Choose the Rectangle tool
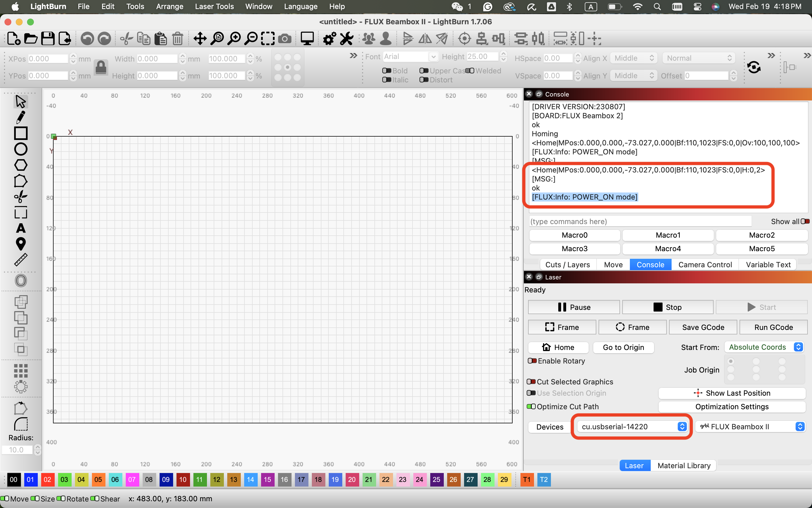Screen dimensions: 812x508 21,133
